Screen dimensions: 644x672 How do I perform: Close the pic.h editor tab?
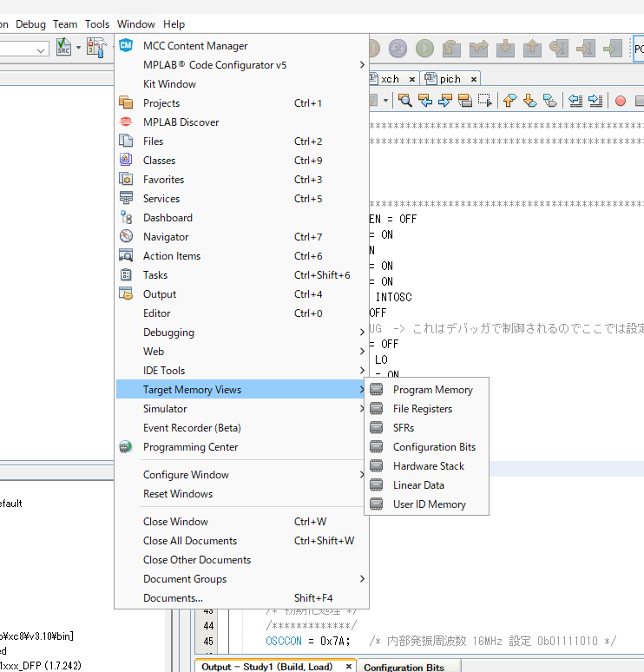pyautogui.click(x=474, y=79)
